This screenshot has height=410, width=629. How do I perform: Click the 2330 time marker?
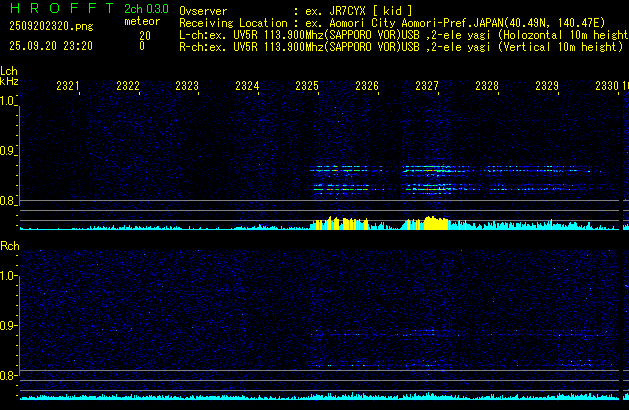607,87
